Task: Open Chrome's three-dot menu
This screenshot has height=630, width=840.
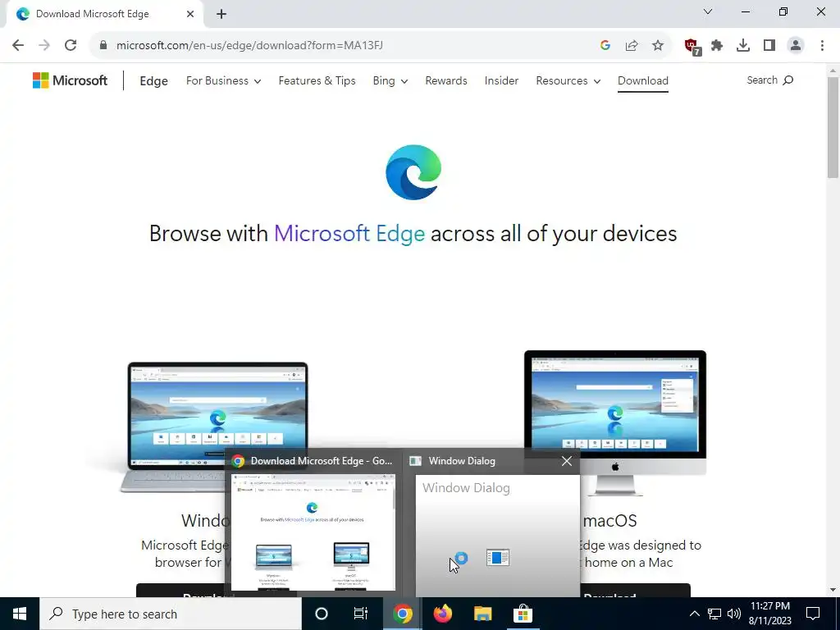Action: point(822,45)
